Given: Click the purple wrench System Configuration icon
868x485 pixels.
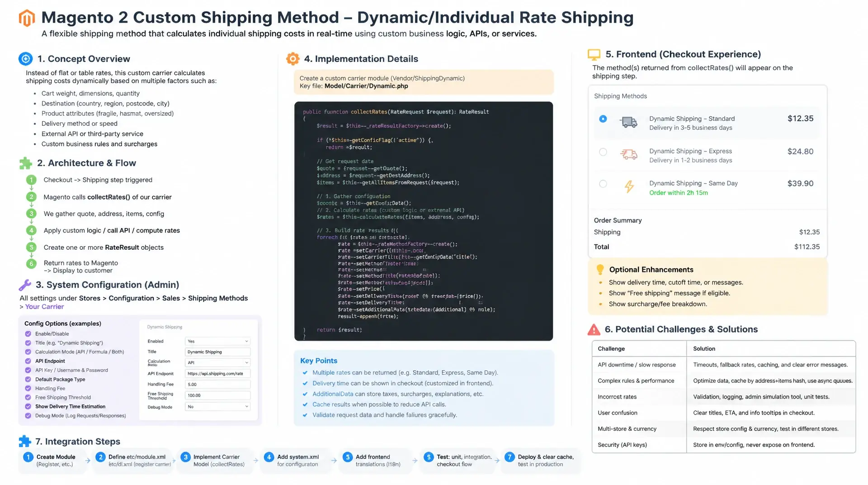Looking at the screenshot, I should tap(25, 285).
